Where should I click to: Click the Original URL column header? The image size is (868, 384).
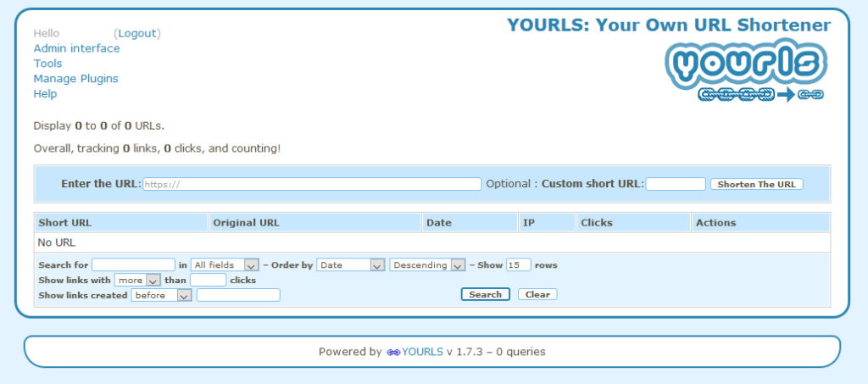click(x=246, y=223)
